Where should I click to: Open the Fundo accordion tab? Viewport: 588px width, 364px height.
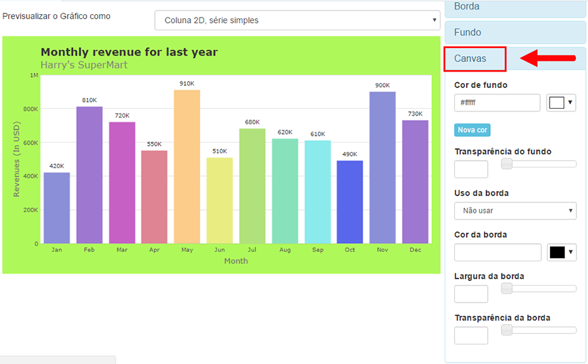tap(515, 32)
